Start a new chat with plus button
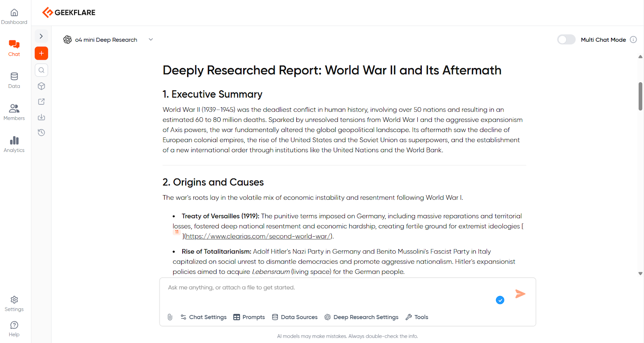The width and height of the screenshot is (644, 343). pyautogui.click(x=41, y=53)
